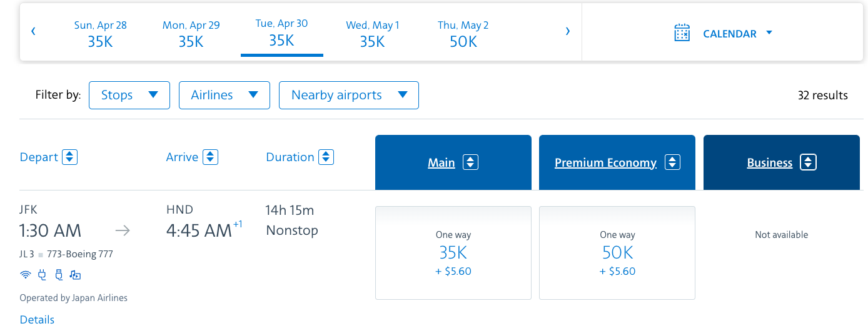Screen dimensions: 868x331
Task: Open the flight Details link
Action: pos(37,319)
